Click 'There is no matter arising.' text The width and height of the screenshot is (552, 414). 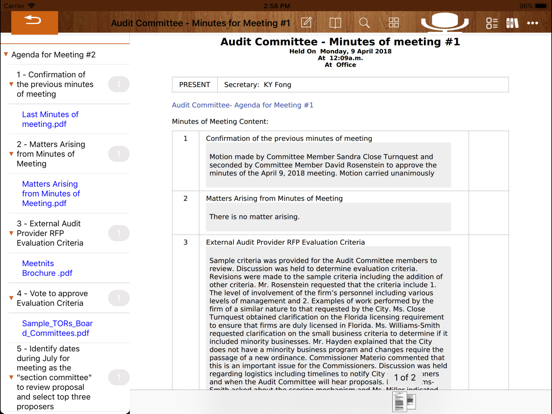point(254,217)
